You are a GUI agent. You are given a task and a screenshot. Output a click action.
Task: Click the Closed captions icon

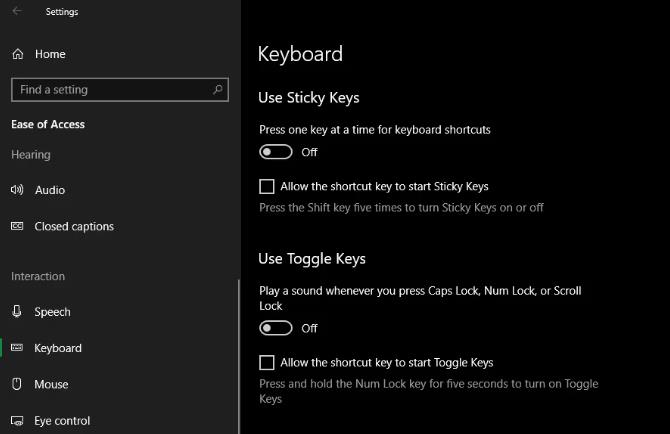click(17, 226)
